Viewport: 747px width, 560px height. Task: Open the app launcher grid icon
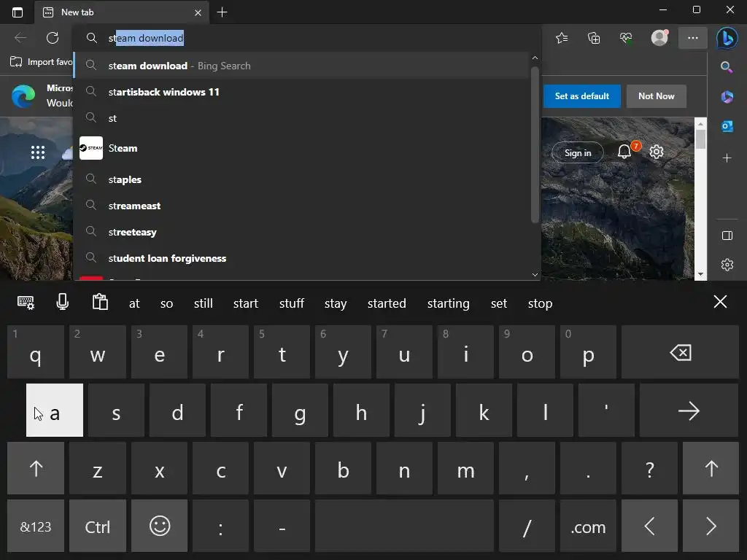(x=38, y=152)
